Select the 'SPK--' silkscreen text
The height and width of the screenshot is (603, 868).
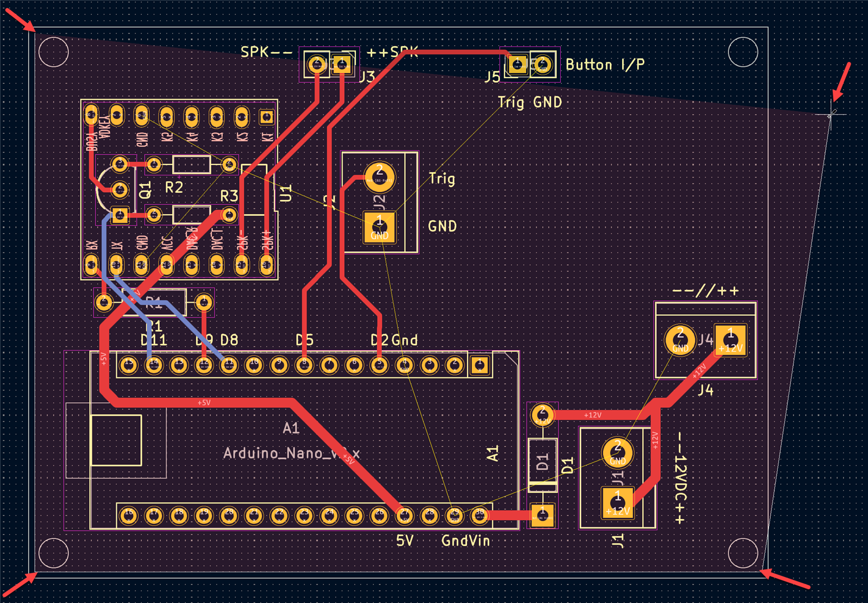[x=267, y=52]
